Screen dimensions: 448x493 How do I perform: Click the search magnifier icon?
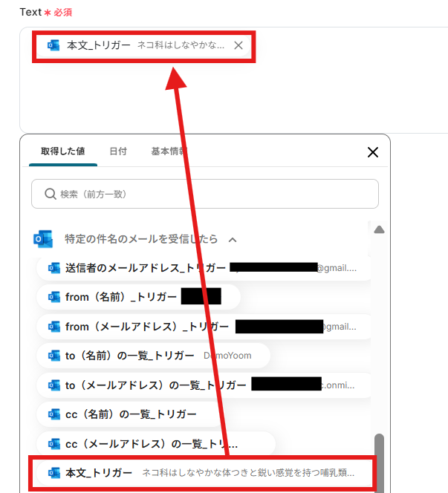pyautogui.click(x=51, y=194)
